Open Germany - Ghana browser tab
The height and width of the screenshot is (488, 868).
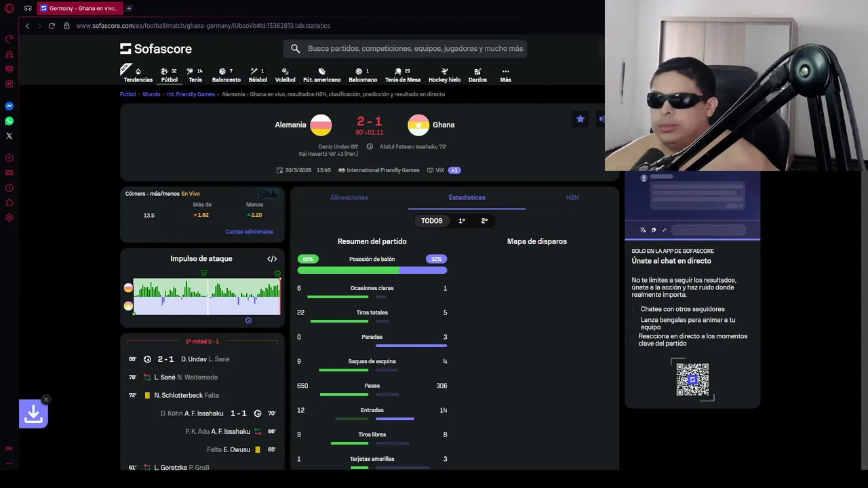coord(79,8)
